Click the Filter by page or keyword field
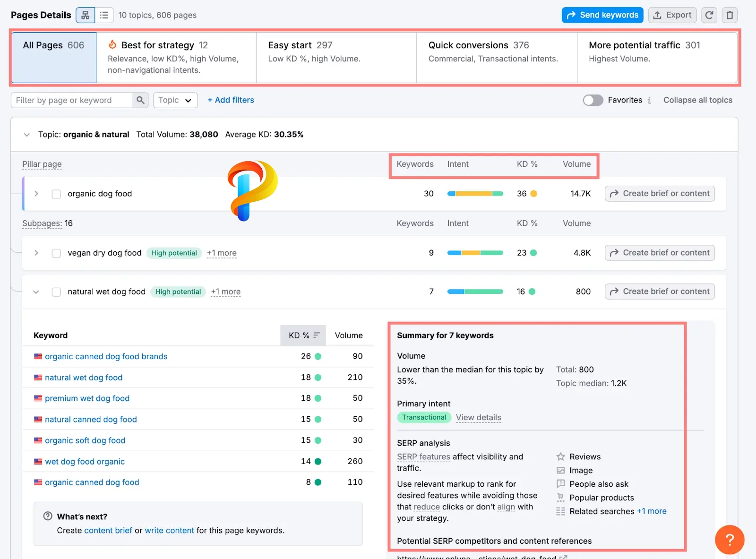Screen dimensions: 756x559 tap(72, 100)
